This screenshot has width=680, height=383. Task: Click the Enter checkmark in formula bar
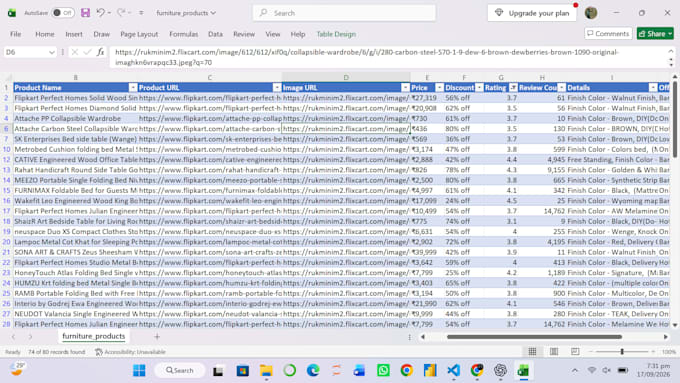88,52
